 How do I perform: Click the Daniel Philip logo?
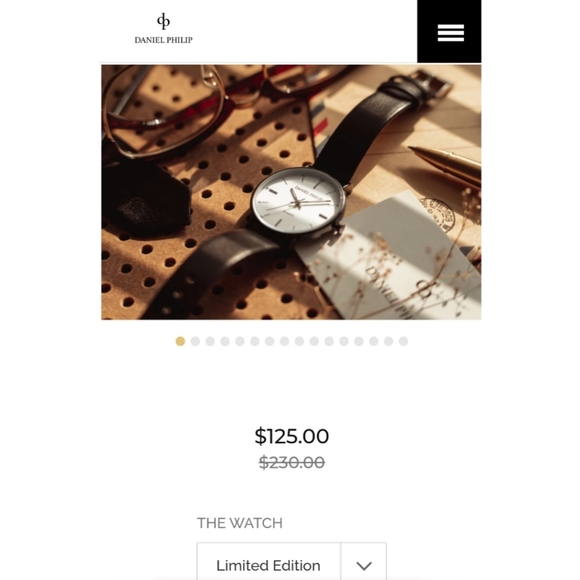pyautogui.click(x=163, y=28)
